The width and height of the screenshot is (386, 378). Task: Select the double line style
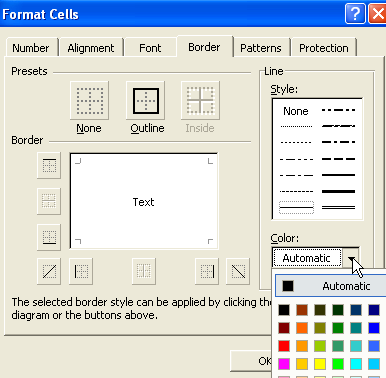click(x=338, y=208)
